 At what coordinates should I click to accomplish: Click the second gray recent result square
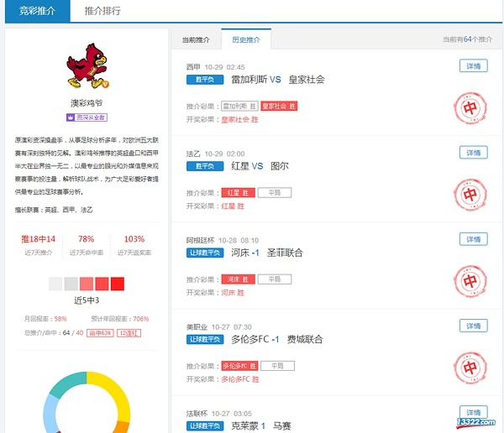[x=71, y=284]
